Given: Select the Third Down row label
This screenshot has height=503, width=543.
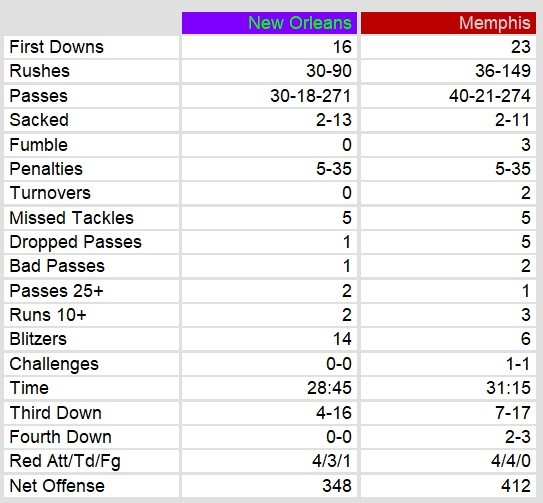Looking at the screenshot, I should coord(55,413).
